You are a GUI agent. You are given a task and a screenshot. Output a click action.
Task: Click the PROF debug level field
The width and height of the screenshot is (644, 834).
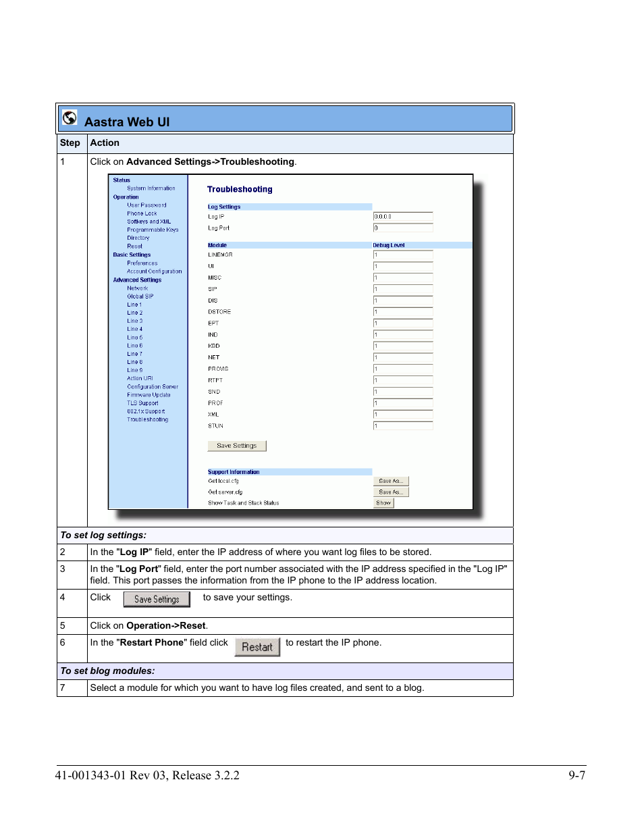click(403, 403)
